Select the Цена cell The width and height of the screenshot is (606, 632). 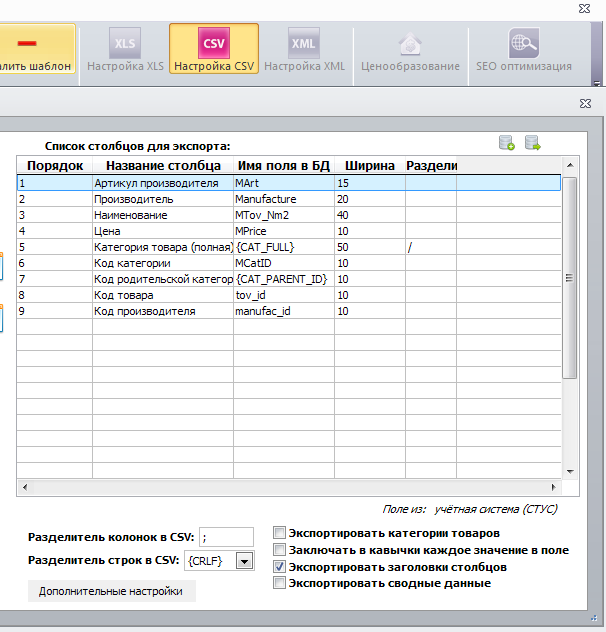point(163,231)
